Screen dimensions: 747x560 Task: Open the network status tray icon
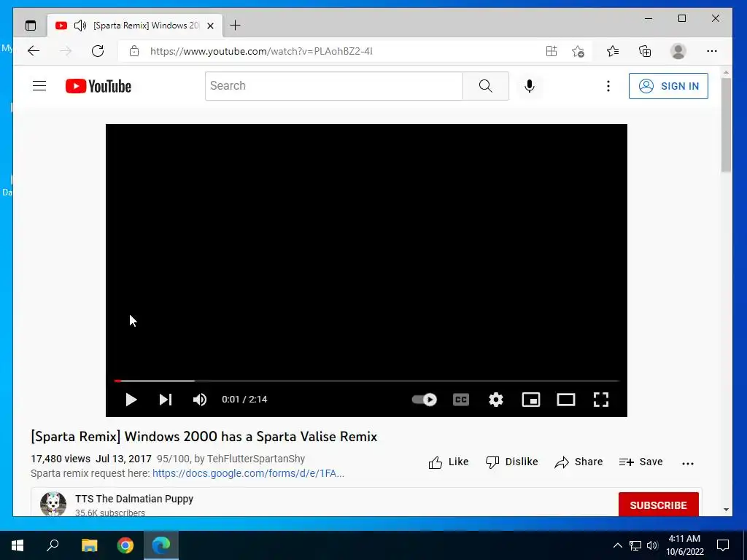(x=635, y=545)
